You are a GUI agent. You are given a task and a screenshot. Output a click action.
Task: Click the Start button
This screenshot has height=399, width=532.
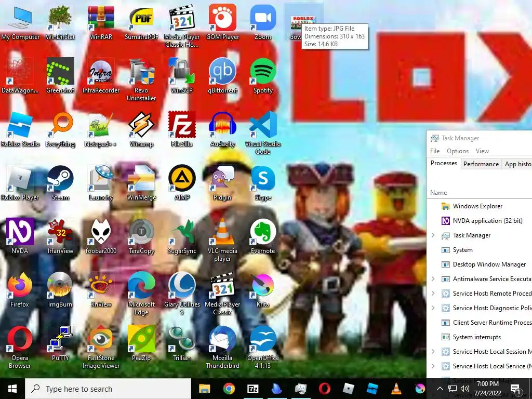[x=12, y=389]
